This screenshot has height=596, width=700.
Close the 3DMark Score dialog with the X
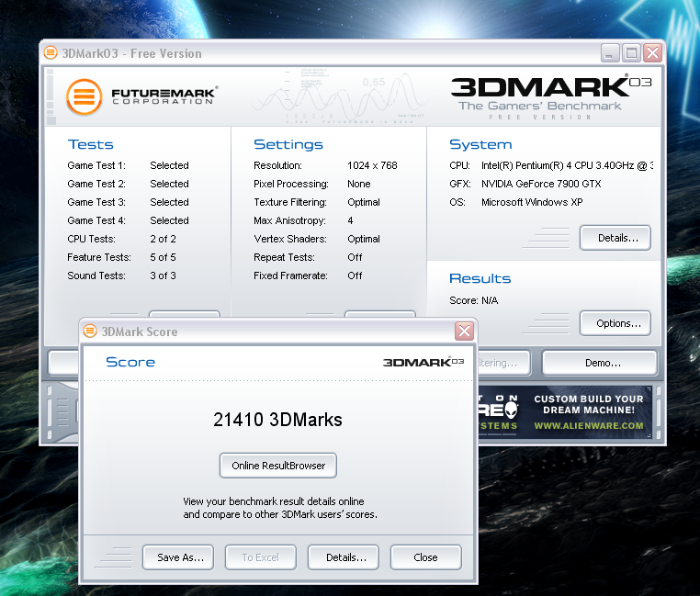click(464, 331)
